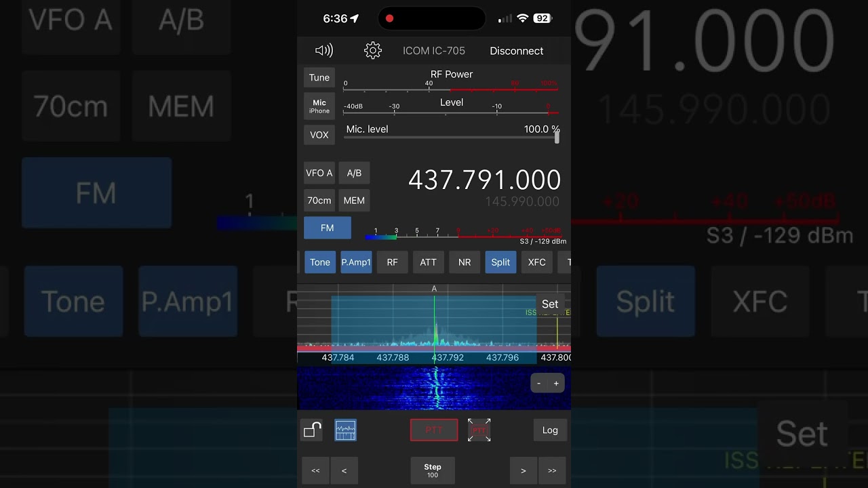Toggle the unlock padlock icon
This screenshot has height=488, width=868.
(x=313, y=430)
